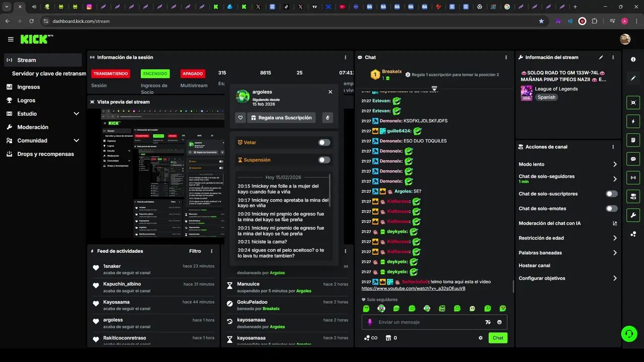Viewport: 644px width, 362px height.
Task: Click the League of Legends game thumbnail
Action: pyautogui.click(x=526, y=93)
